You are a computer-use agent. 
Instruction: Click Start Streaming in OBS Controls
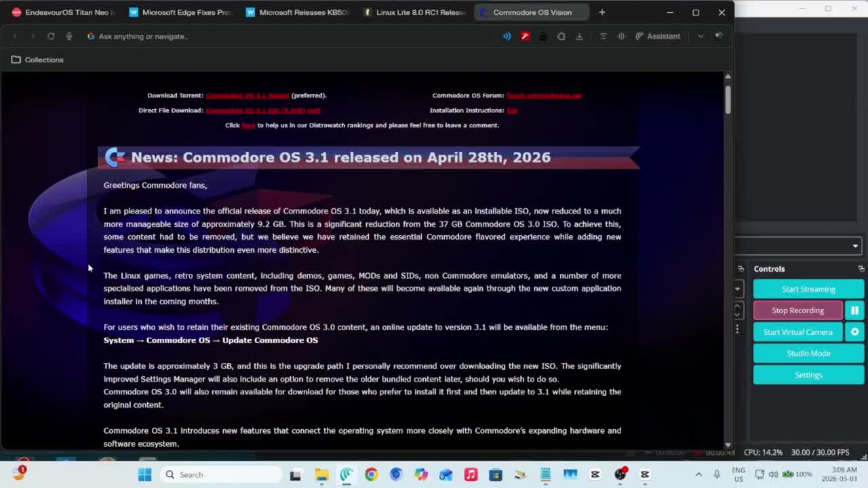point(808,289)
